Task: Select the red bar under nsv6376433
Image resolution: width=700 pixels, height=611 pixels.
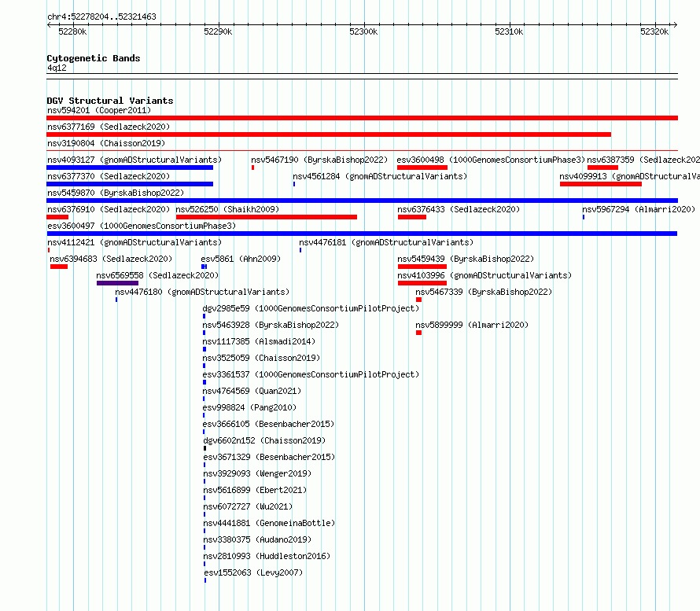Action: click(412, 217)
